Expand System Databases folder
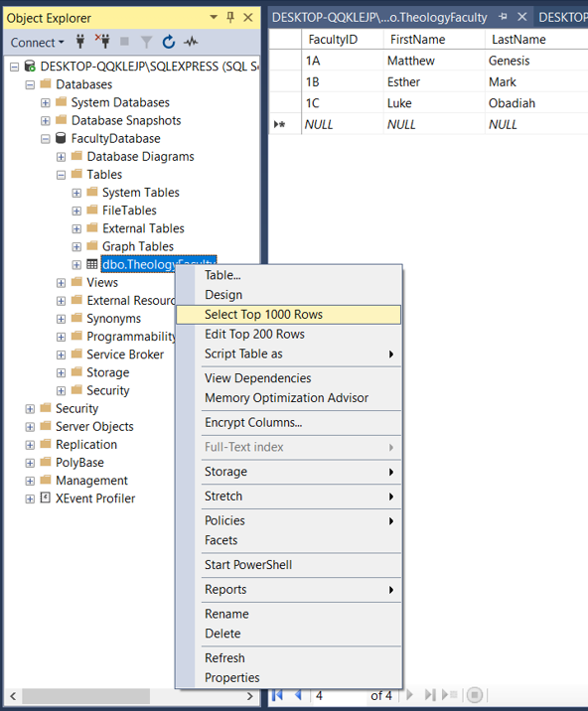Viewport: 588px width, 711px height. pos(46,103)
